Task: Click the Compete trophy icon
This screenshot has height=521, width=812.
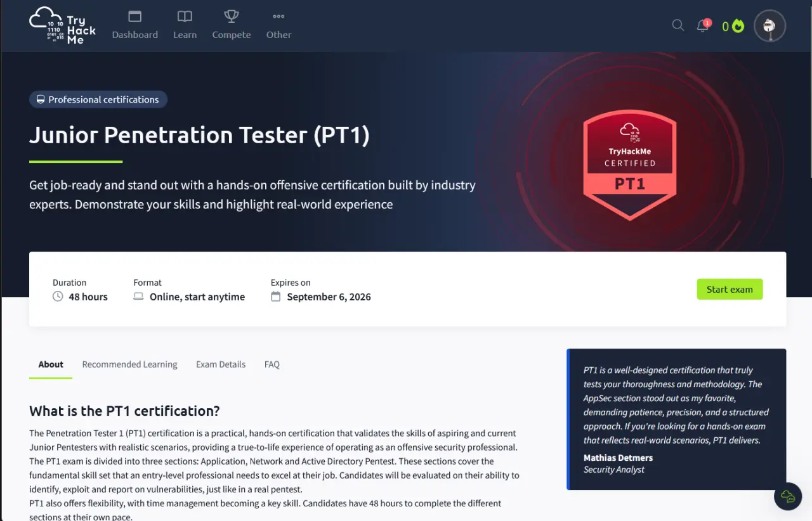Action: [232, 16]
